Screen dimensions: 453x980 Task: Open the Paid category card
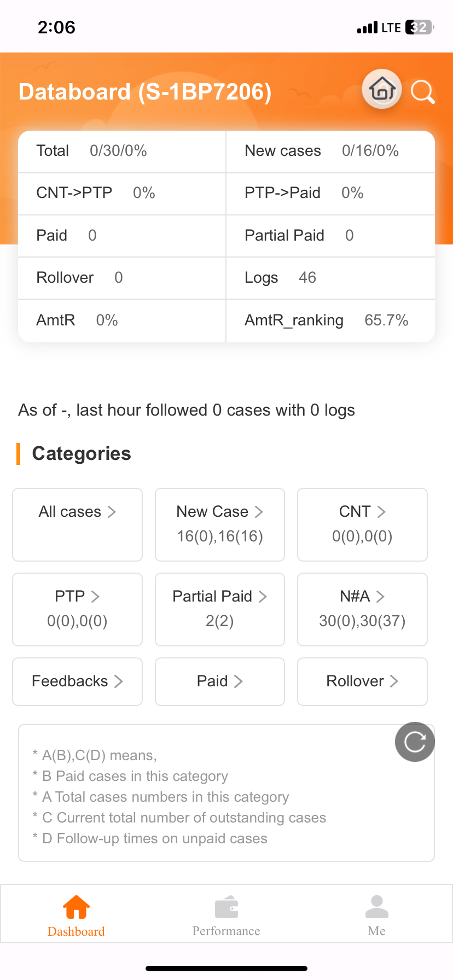pos(220,681)
